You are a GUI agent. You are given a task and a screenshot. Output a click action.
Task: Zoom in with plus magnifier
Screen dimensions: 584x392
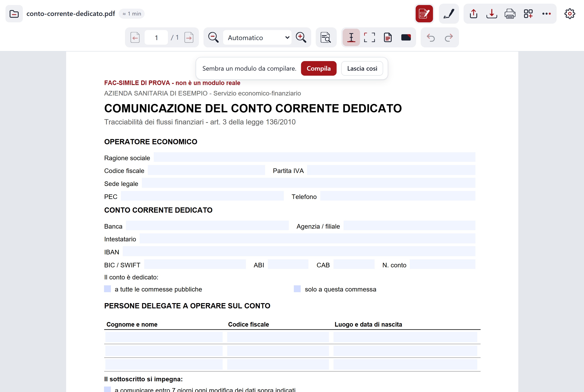tap(301, 38)
